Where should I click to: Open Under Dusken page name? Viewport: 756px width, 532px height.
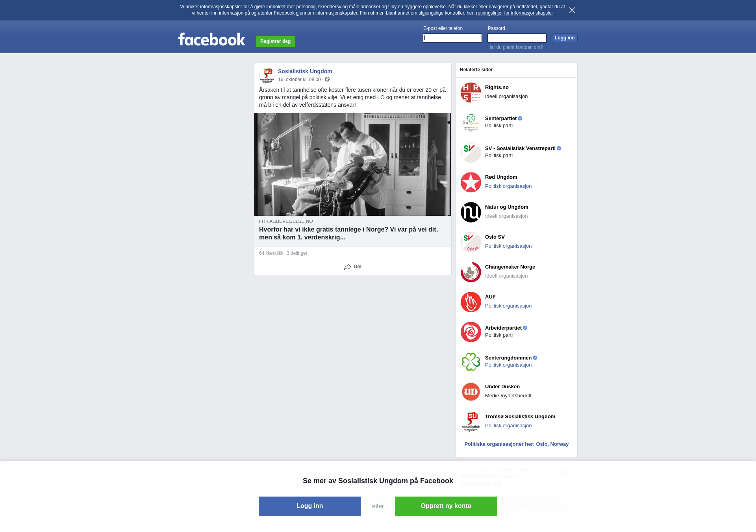tap(502, 387)
